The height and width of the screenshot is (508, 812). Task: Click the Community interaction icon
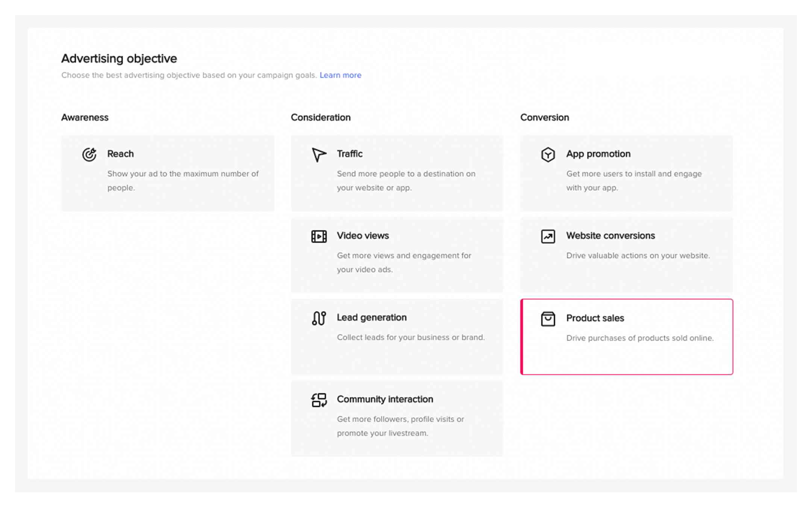[319, 400]
